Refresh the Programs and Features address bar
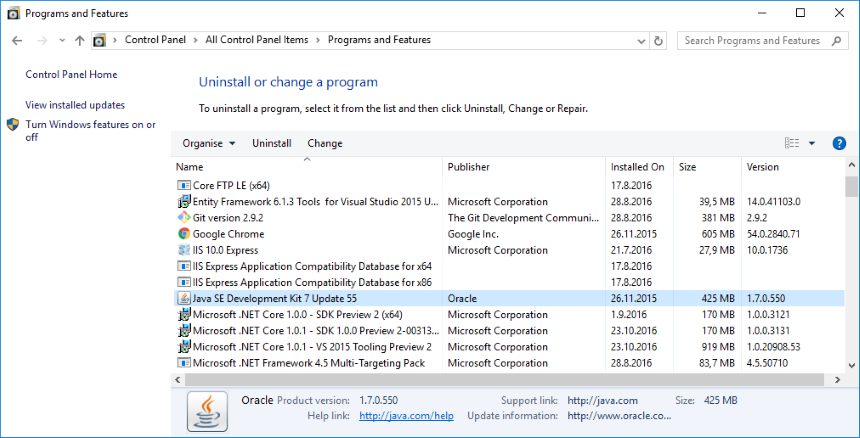Image resolution: width=860 pixels, height=438 pixels. [658, 41]
